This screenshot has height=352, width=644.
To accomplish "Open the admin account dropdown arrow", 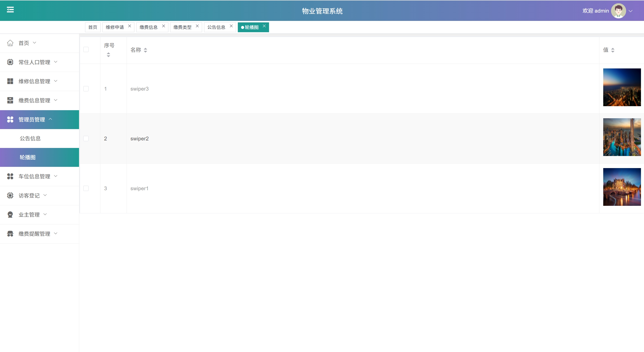I will pyautogui.click(x=630, y=11).
